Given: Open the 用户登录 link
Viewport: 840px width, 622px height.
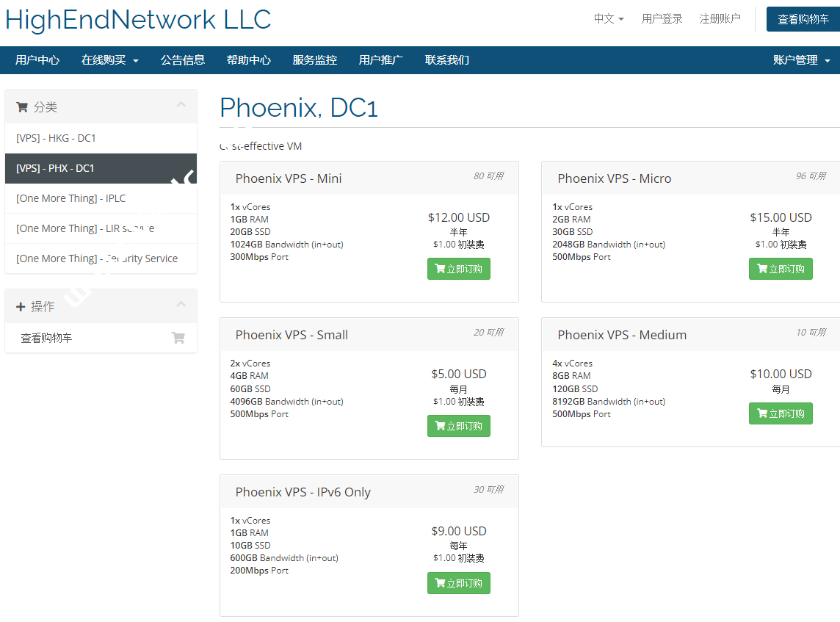Looking at the screenshot, I should click(x=662, y=18).
